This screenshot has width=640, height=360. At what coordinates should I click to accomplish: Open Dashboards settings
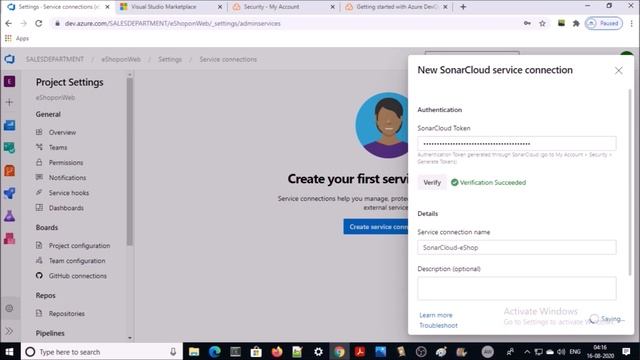(66, 208)
